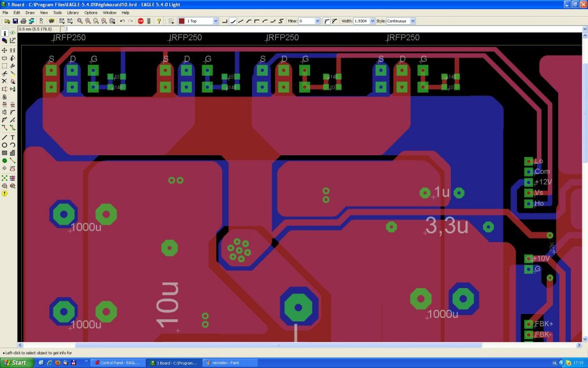Select the Polygon tool
Image resolution: width=588 pixels, height=368 pixels.
pos(13,153)
